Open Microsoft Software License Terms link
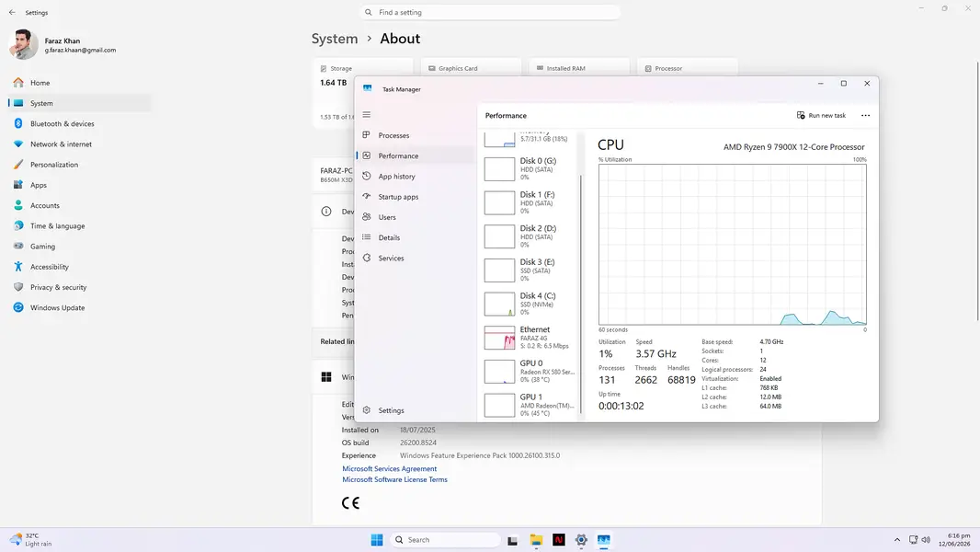Image resolution: width=980 pixels, height=552 pixels. (x=394, y=480)
